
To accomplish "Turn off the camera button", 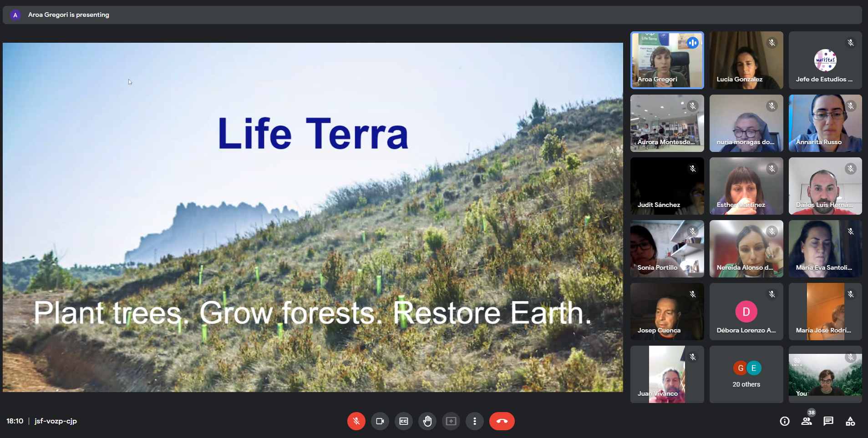I will pyautogui.click(x=380, y=421).
